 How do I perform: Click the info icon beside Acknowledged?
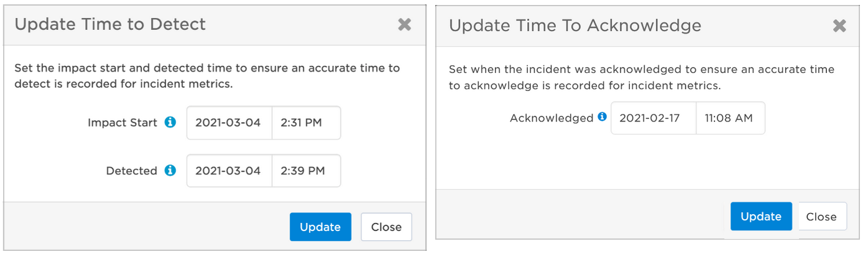602,117
